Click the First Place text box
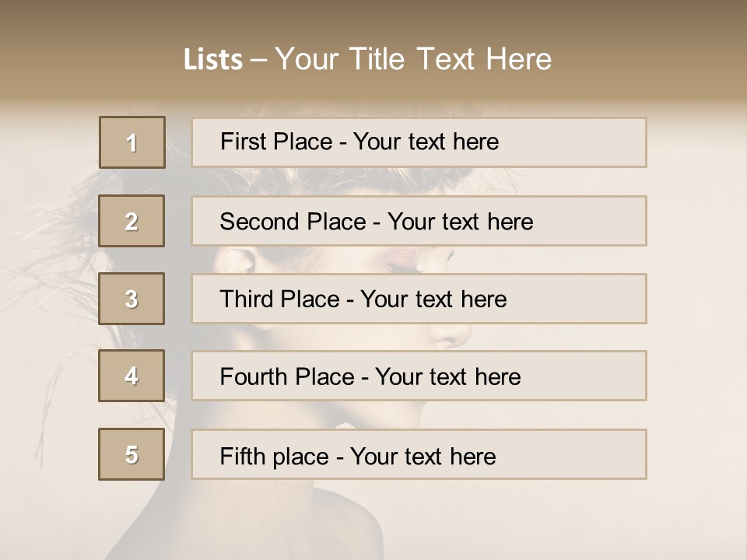The height and width of the screenshot is (560, 747). click(419, 142)
